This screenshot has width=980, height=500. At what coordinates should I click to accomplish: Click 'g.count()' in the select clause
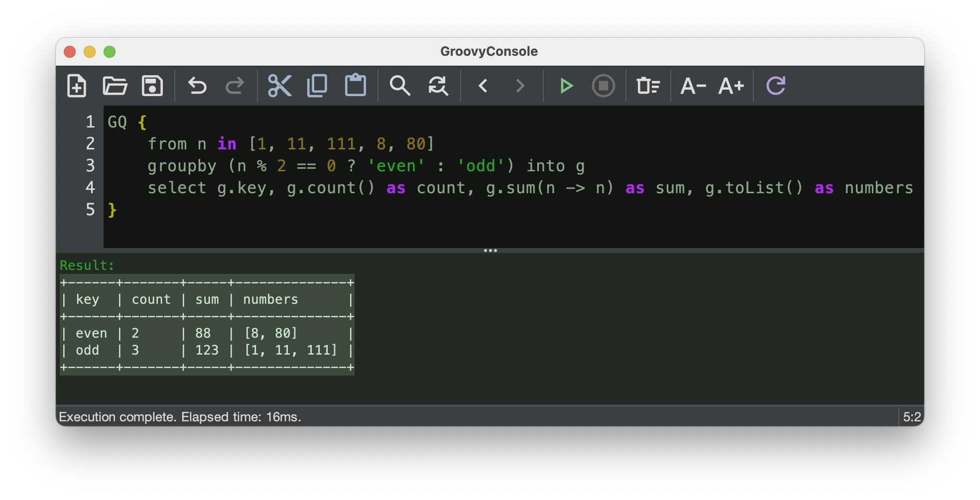[x=331, y=188]
